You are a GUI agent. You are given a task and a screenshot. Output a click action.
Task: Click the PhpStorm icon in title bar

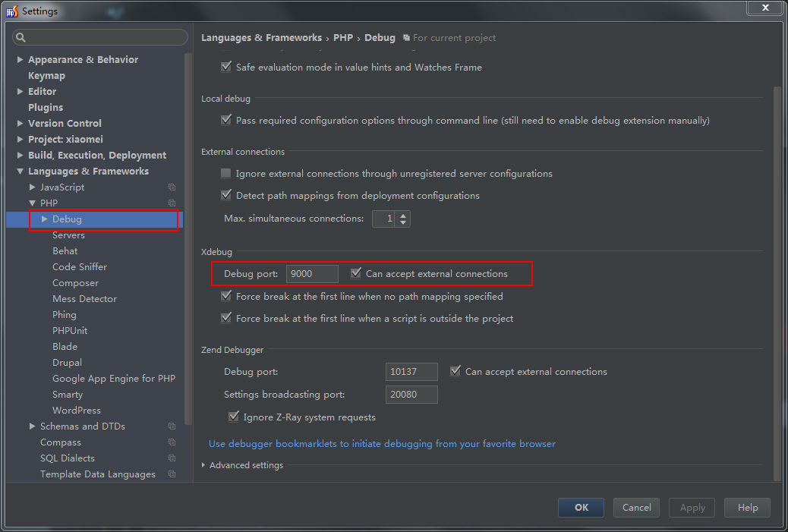[11, 11]
